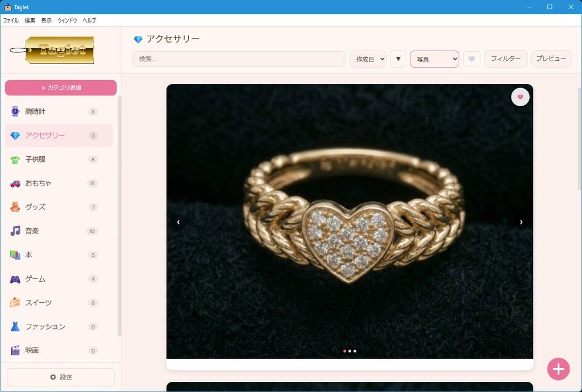Click the 子供服 shirt icon
The image size is (582, 392).
tap(15, 159)
